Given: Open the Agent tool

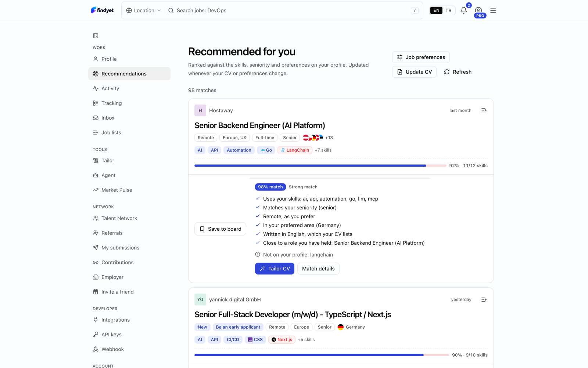Looking at the screenshot, I should pos(129,175).
